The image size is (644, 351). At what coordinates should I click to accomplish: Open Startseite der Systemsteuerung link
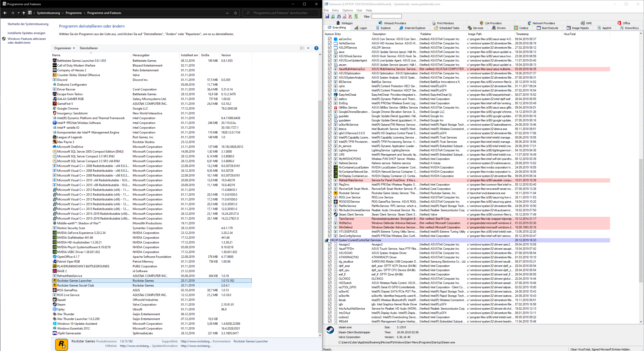tap(28, 24)
